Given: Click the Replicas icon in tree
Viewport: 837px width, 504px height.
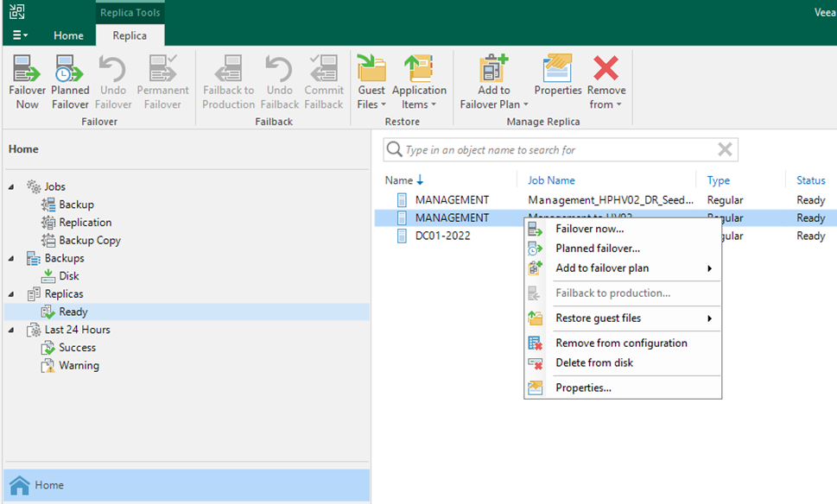Looking at the screenshot, I should (34, 294).
